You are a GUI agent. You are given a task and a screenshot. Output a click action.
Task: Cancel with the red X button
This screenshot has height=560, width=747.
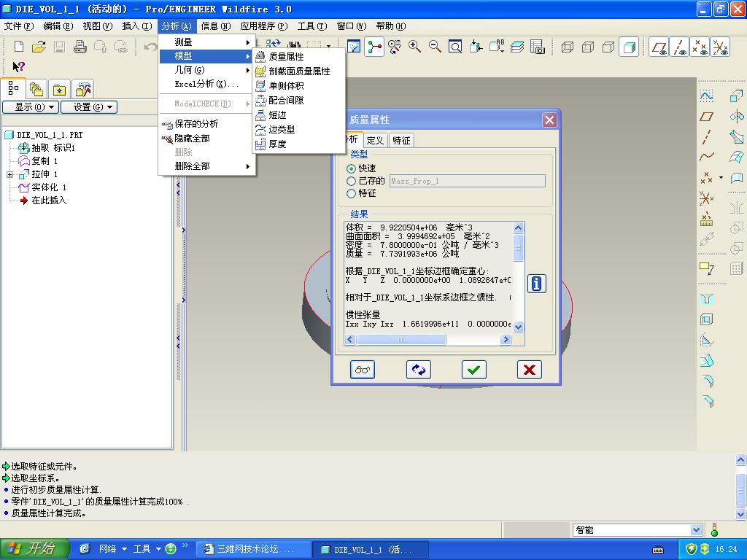pyautogui.click(x=530, y=370)
